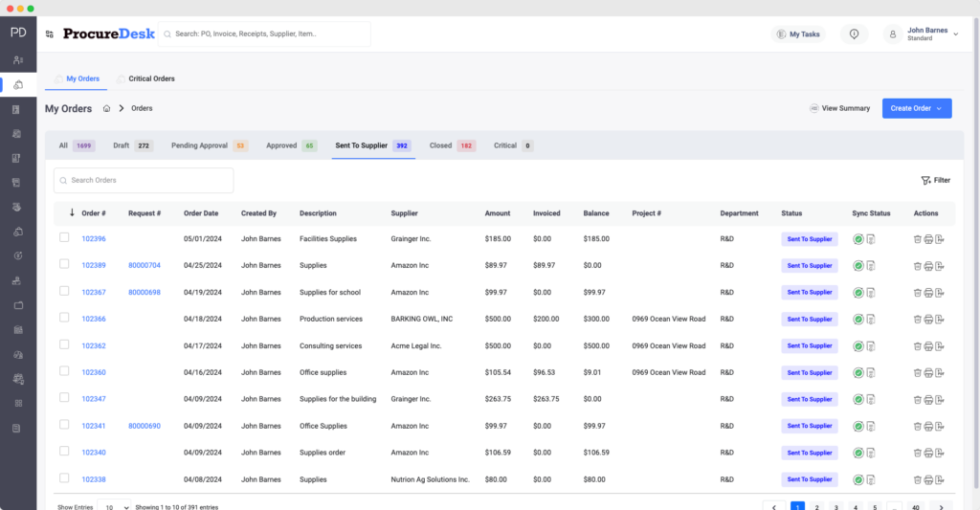Open John Barnes account menu chevron
Screen dimensions: 980x510
point(956,34)
